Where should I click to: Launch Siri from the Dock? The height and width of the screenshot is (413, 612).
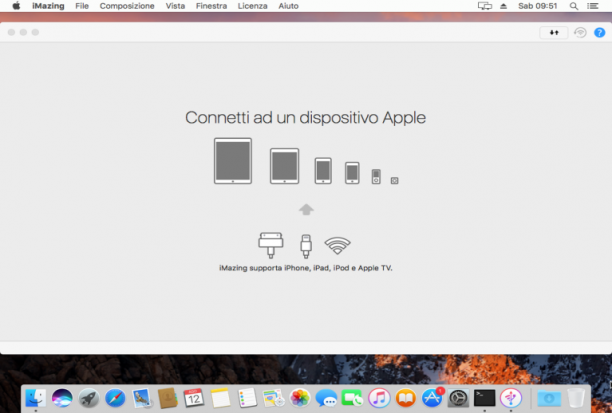coord(62,398)
